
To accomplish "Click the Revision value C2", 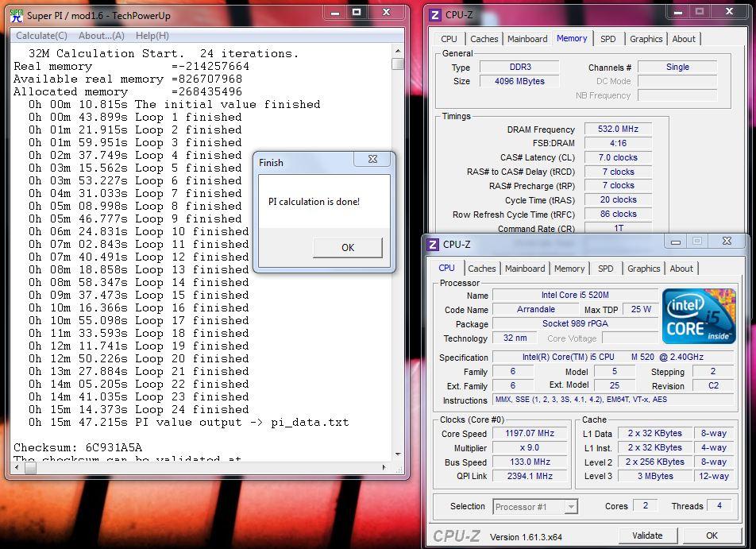I will [713, 385].
